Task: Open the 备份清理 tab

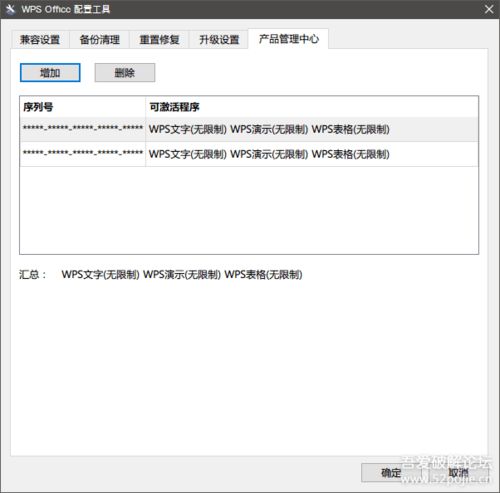Action: 99,40
